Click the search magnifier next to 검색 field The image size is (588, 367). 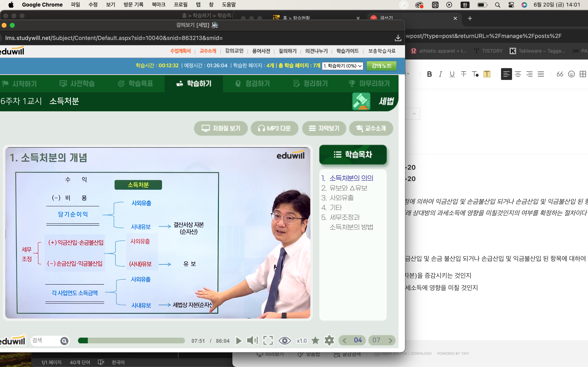pyautogui.click(x=64, y=341)
